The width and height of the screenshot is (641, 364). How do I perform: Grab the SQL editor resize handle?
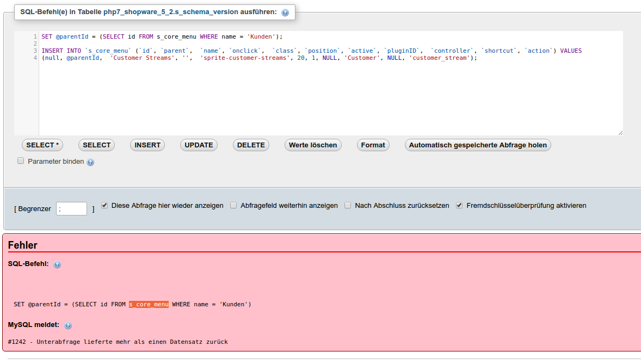(620, 133)
